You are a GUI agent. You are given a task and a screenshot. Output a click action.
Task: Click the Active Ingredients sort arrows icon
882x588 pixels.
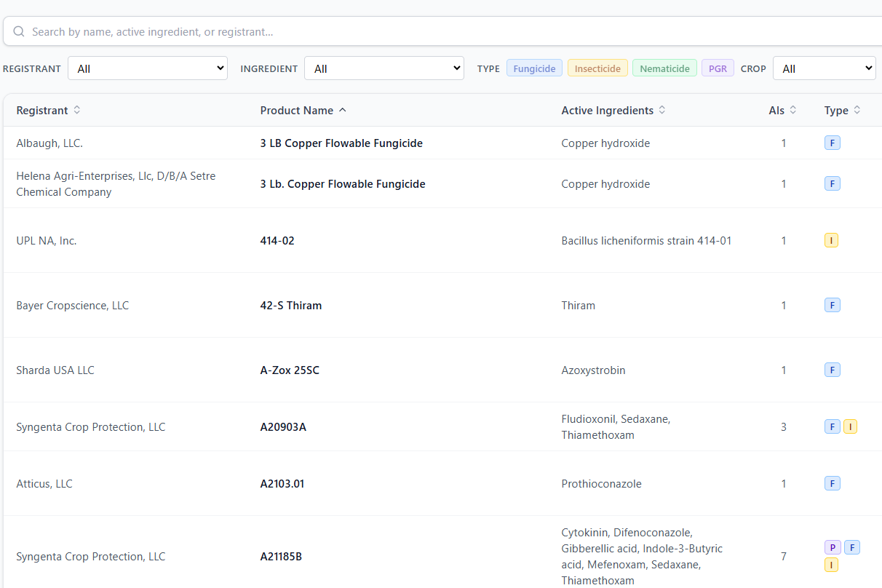662,110
